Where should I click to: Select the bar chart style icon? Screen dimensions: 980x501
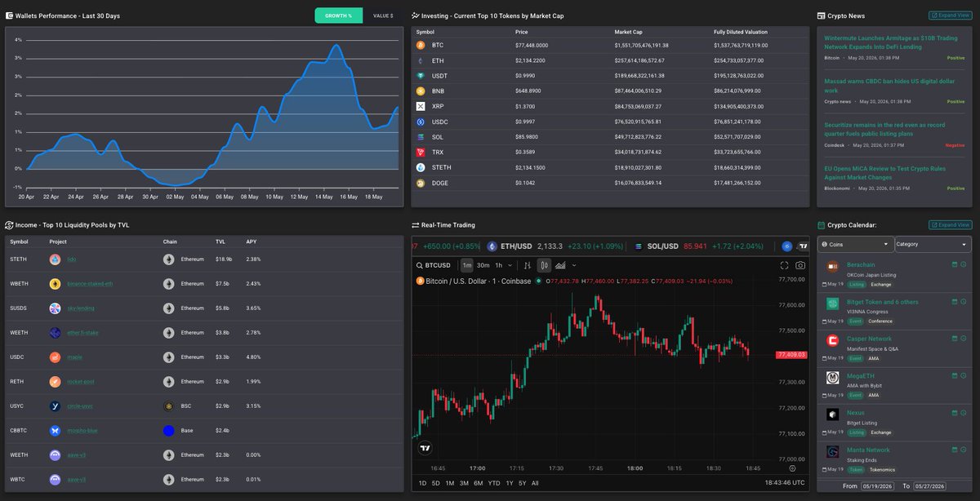pos(528,265)
